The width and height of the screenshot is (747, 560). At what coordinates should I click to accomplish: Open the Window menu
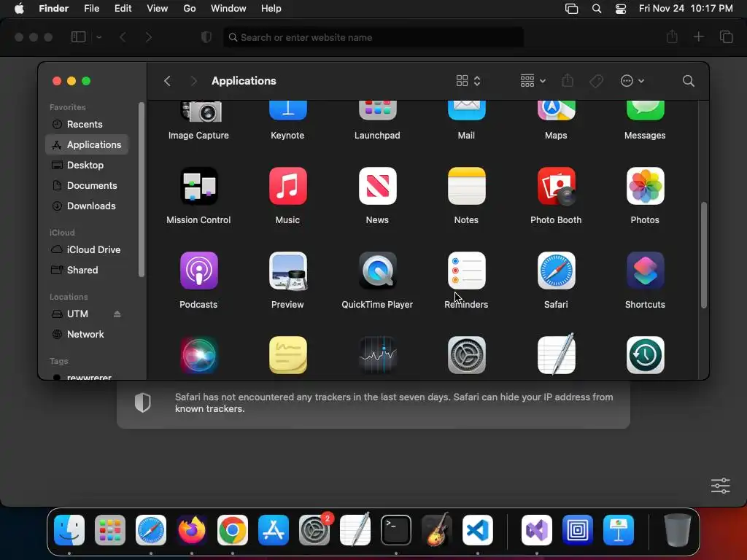(228, 9)
